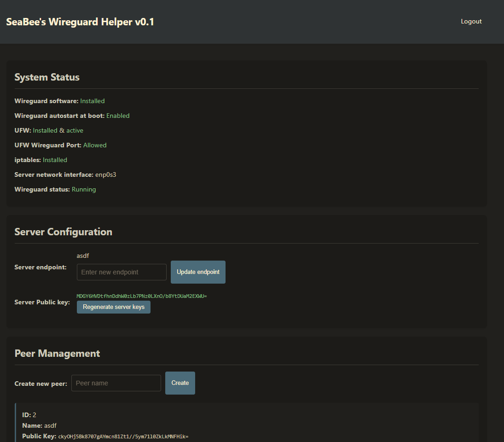Click the Update endpoint button
The image size is (504, 442).
pos(198,272)
